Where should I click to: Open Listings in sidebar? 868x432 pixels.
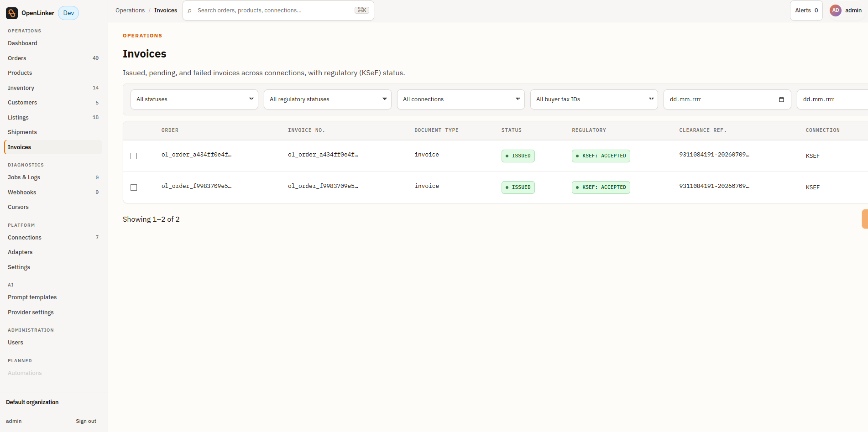(x=53, y=118)
